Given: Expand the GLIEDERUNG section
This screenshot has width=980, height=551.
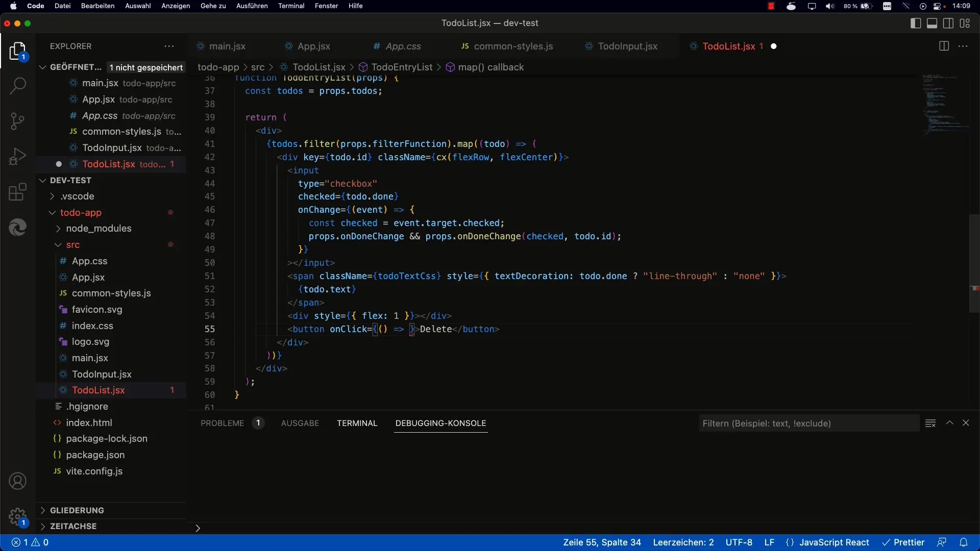Looking at the screenshot, I should coord(43,510).
